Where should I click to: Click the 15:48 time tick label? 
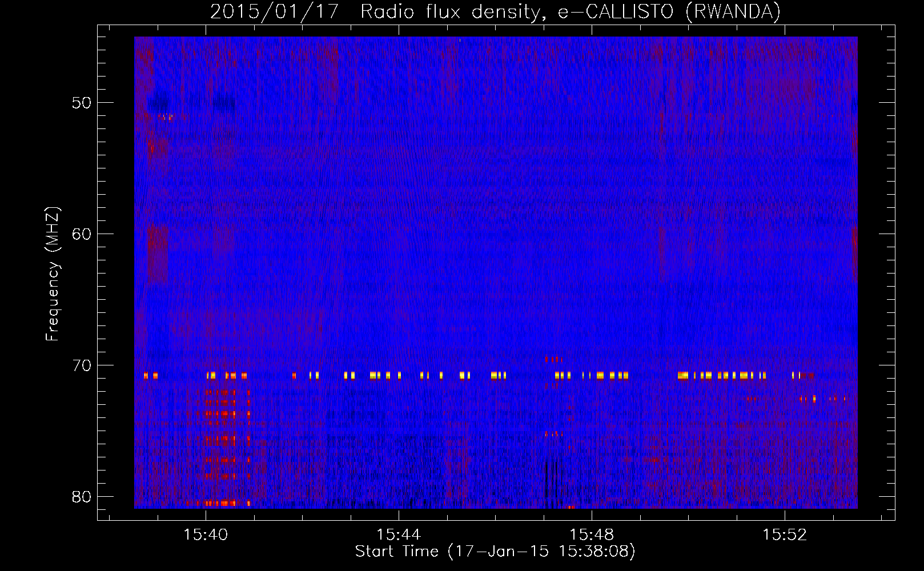pyautogui.click(x=592, y=534)
